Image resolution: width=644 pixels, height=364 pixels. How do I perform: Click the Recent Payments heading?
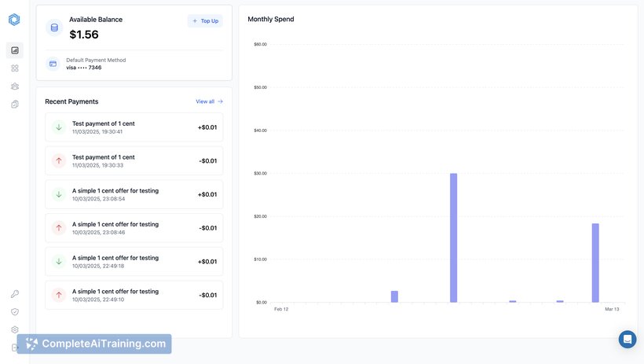coord(71,101)
